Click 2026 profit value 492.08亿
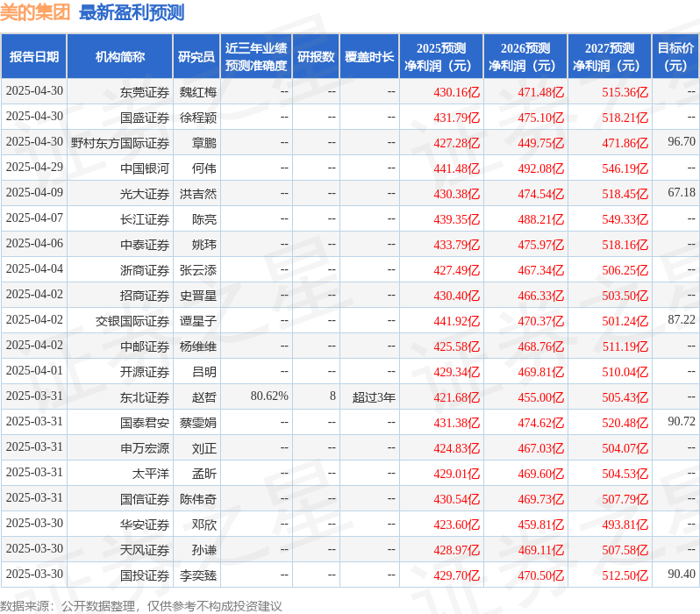The image size is (700, 614). pyautogui.click(x=541, y=168)
